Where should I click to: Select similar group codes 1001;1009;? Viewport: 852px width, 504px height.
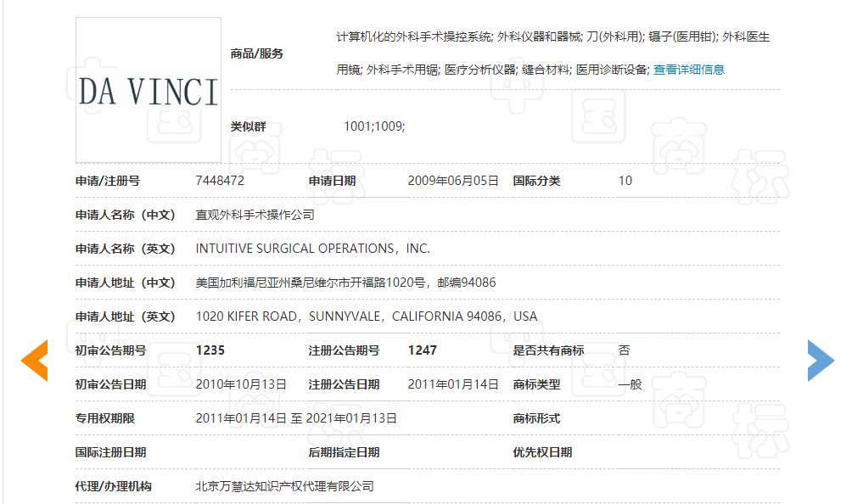click(x=374, y=126)
